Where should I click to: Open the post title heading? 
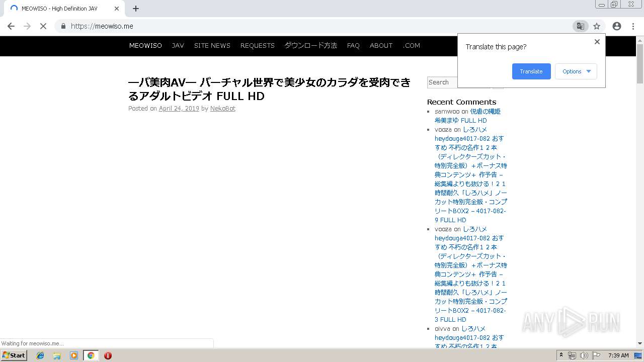(270, 89)
